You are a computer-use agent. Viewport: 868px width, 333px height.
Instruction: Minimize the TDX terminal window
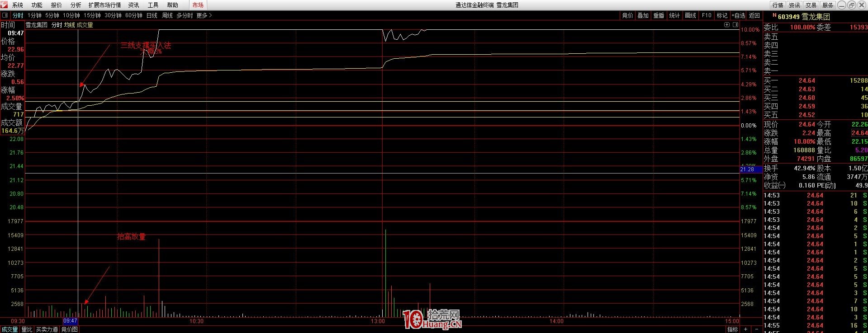coord(842,5)
